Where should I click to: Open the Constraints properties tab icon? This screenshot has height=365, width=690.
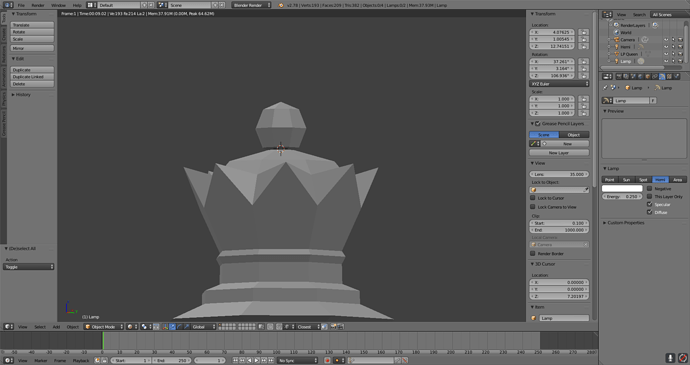tap(655, 76)
